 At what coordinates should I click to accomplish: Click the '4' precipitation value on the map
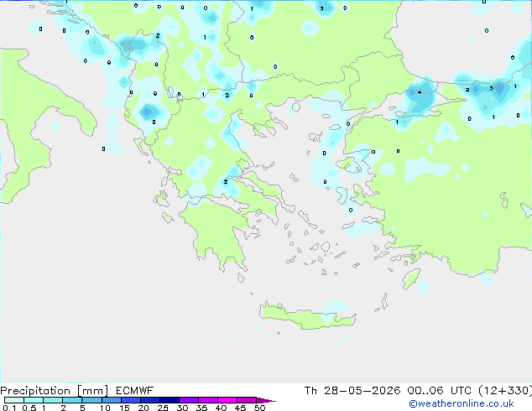click(420, 92)
